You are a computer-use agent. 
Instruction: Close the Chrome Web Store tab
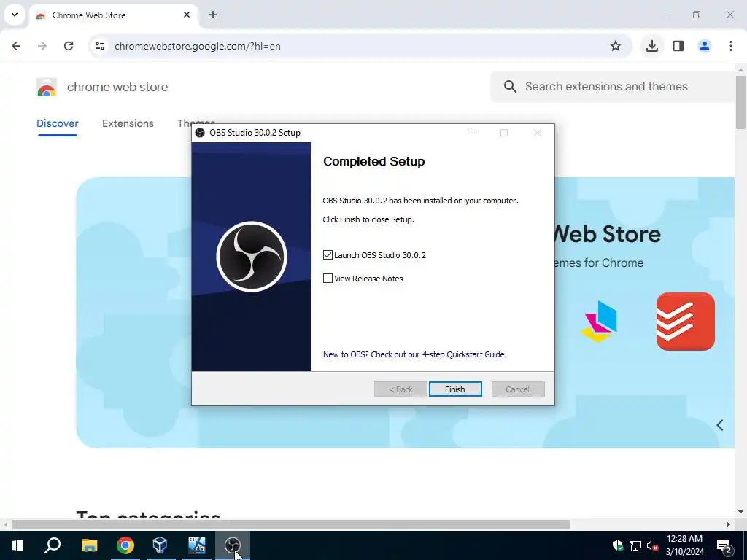pos(187,15)
